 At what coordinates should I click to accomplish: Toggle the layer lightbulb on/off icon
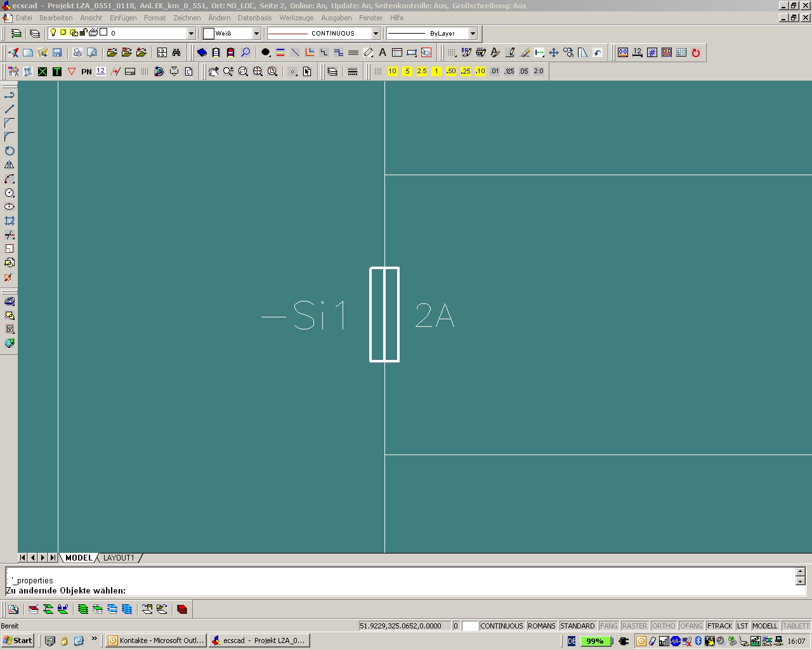(53, 32)
